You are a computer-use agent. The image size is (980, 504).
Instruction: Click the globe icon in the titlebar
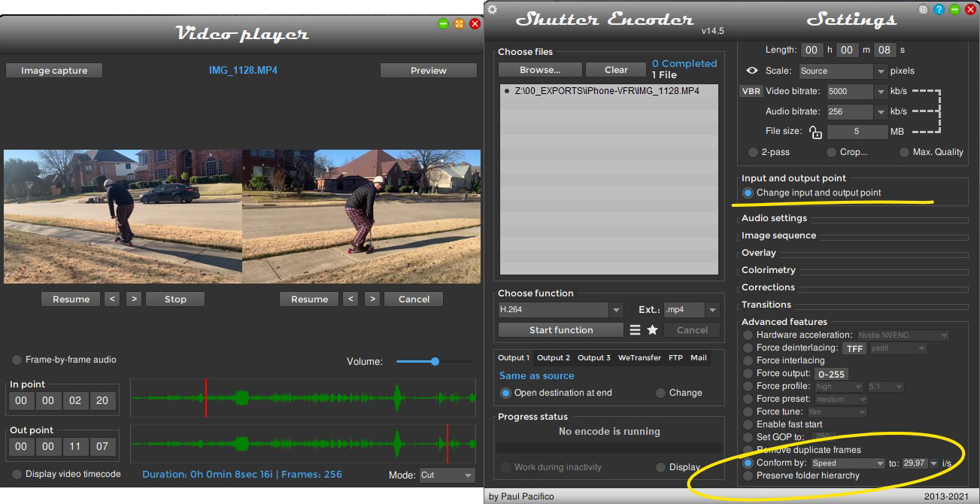(x=923, y=8)
